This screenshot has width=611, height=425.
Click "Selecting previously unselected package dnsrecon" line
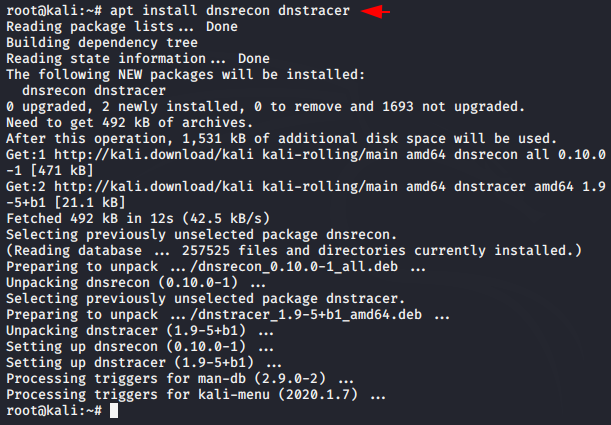coord(200,235)
